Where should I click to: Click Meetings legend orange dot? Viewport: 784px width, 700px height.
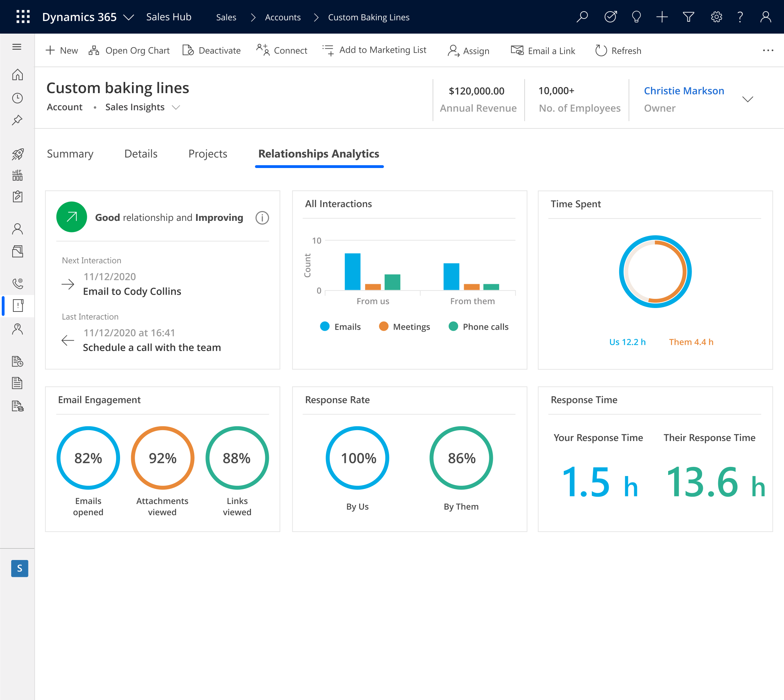384,326
